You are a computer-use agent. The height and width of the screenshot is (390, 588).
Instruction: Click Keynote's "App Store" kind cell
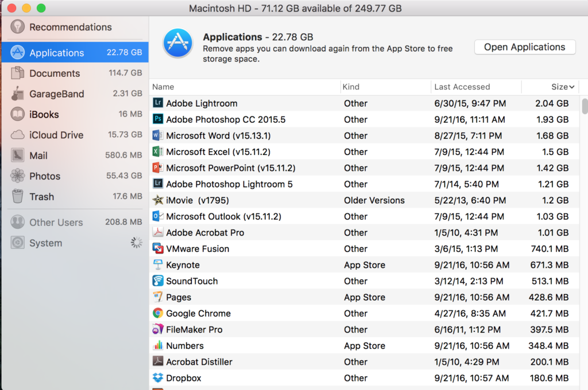coord(365,265)
